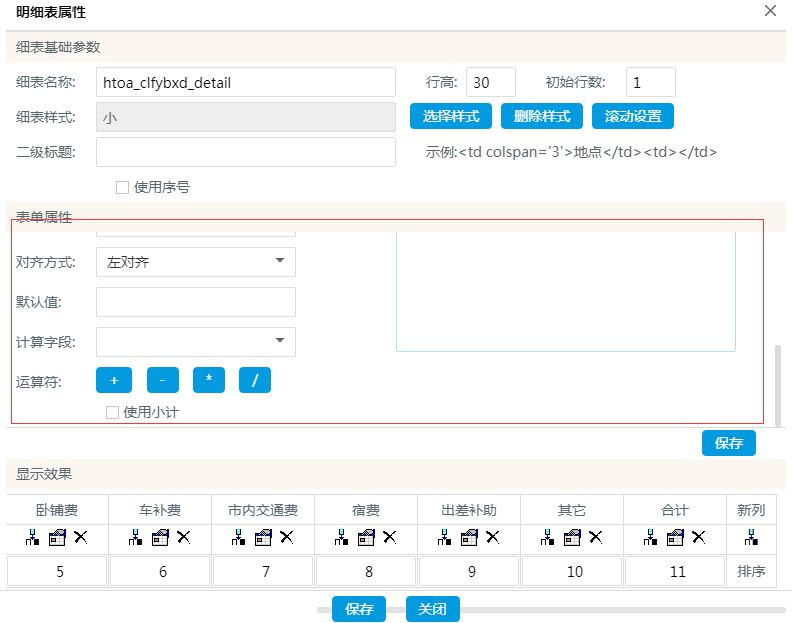Click the 行高 input box showing 30
Image resolution: width=792 pixels, height=623 pixels.
click(x=491, y=83)
